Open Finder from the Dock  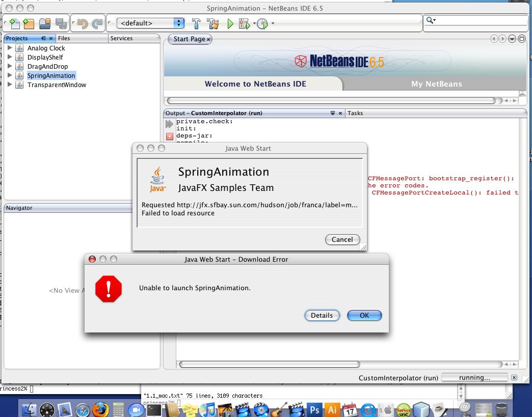click(29, 410)
